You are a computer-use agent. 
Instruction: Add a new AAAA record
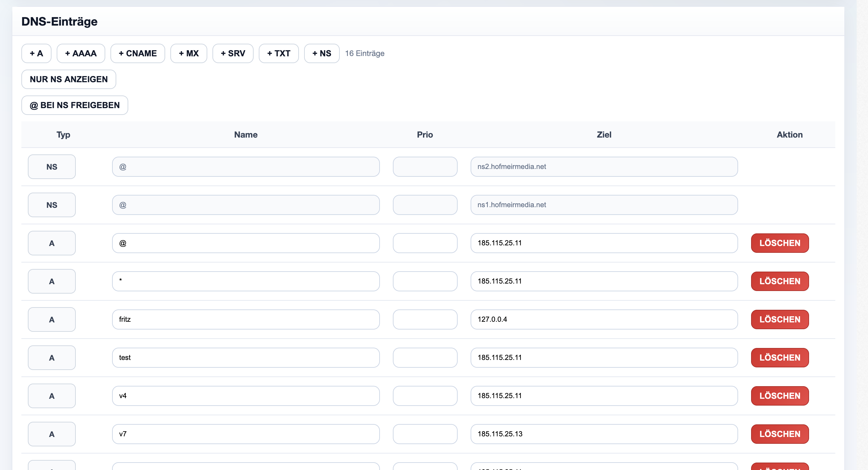pos(81,53)
